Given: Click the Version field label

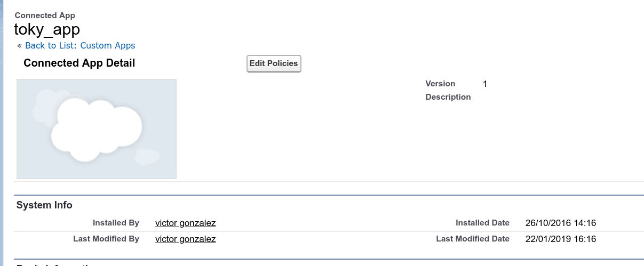Looking at the screenshot, I should point(440,84).
